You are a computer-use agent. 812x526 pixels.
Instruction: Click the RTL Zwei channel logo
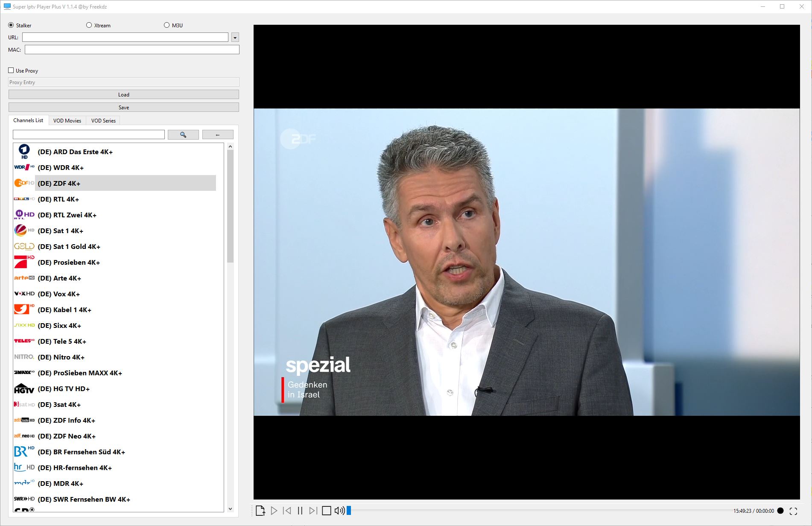pyautogui.click(x=24, y=215)
